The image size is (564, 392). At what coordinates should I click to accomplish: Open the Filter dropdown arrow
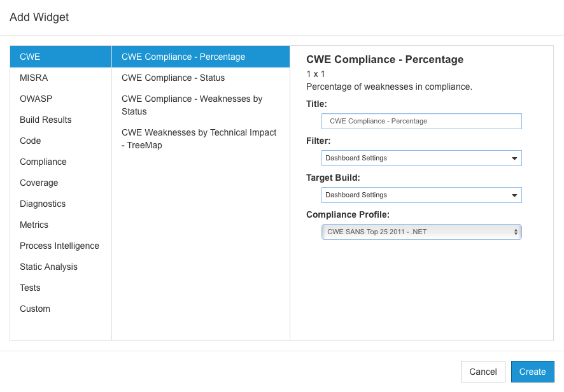(514, 158)
